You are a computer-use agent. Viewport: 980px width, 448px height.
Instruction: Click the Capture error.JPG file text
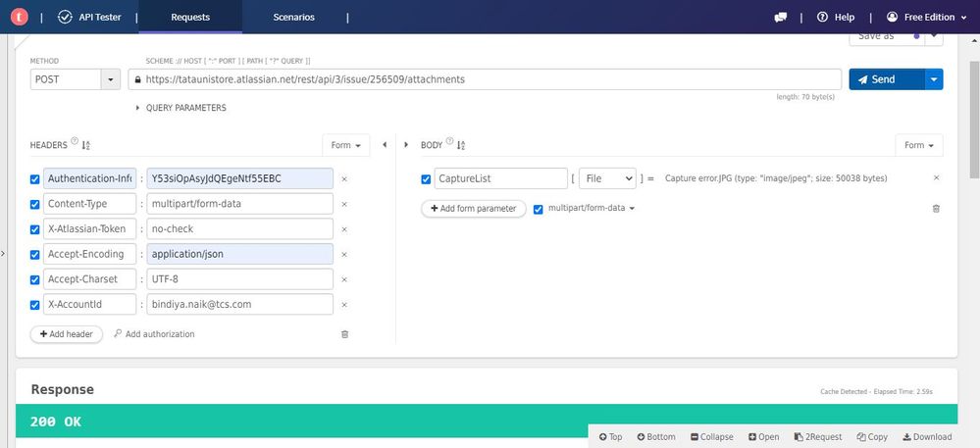point(776,178)
